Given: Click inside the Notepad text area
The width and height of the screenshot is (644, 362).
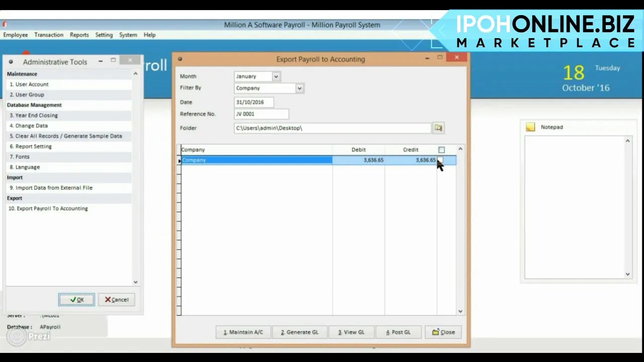Looking at the screenshot, I should click(x=574, y=206).
